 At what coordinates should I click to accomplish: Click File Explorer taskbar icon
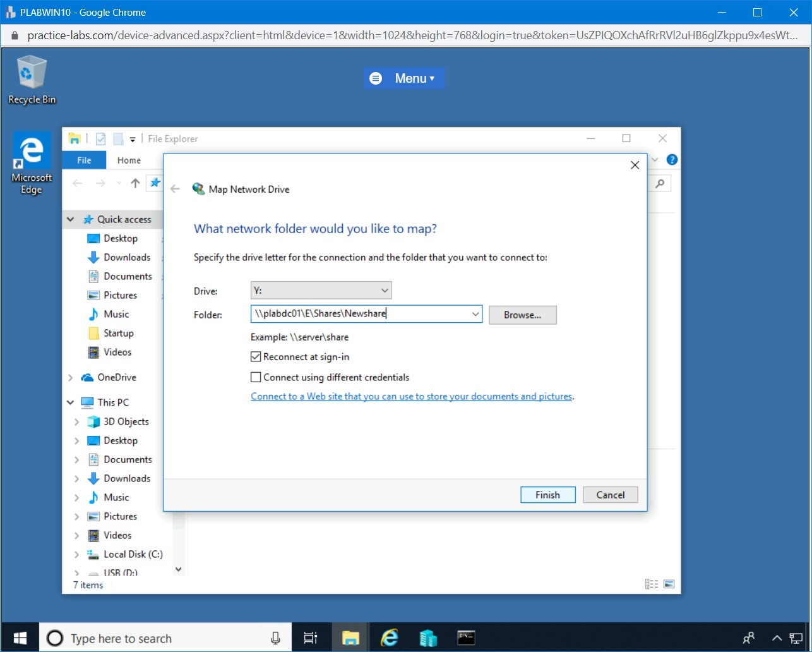[x=350, y=638]
